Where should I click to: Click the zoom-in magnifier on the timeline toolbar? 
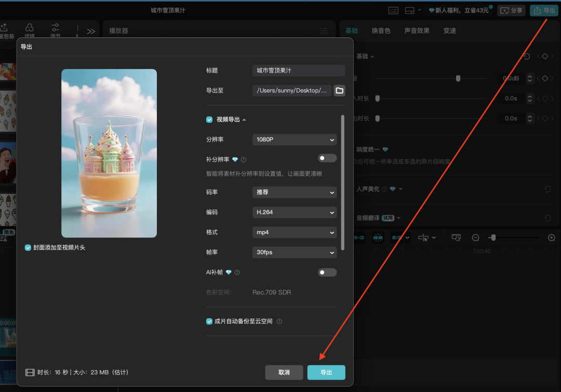[x=551, y=237]
